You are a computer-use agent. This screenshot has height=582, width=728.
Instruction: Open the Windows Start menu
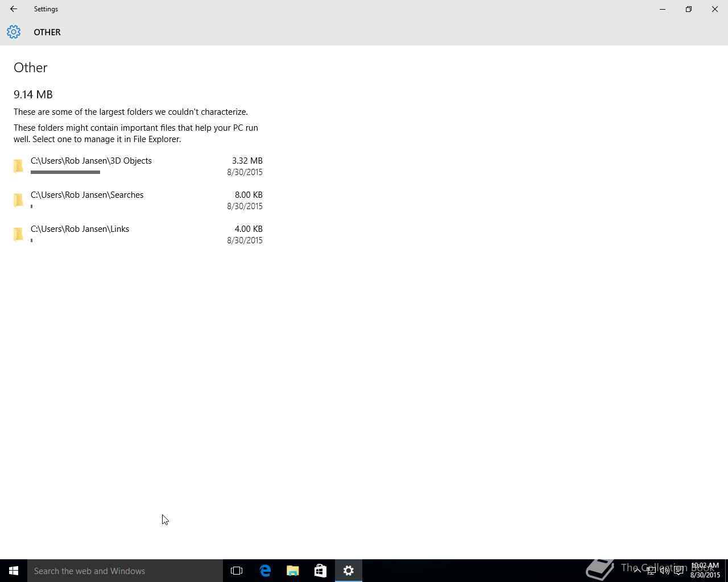[14, 571]
